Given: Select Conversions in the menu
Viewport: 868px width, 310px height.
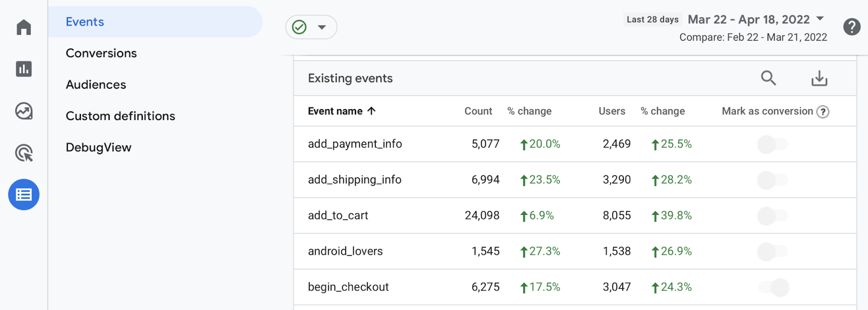Looking at the screenshot, I should click(101, 53).
